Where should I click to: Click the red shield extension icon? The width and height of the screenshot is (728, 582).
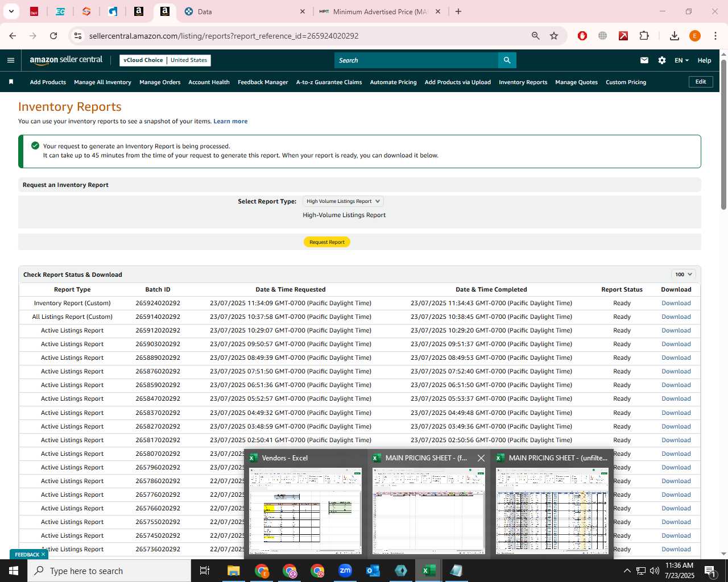[582, 36]
